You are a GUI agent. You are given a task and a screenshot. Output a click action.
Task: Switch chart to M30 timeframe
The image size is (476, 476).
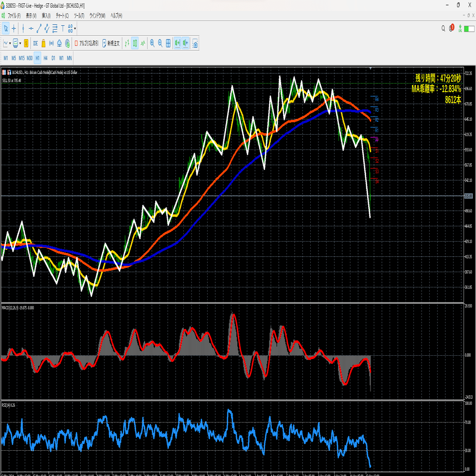coord(30,58)
